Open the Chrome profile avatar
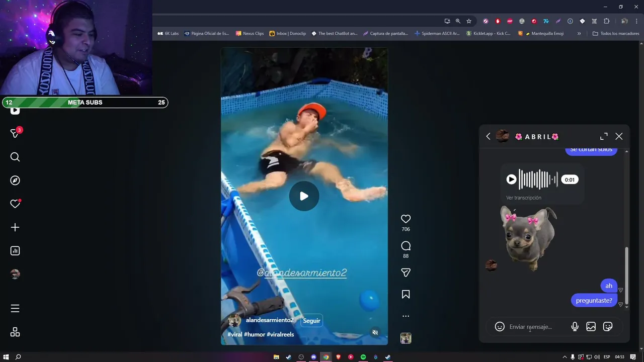This screenshot has height=362, width=644. point(624,21)
